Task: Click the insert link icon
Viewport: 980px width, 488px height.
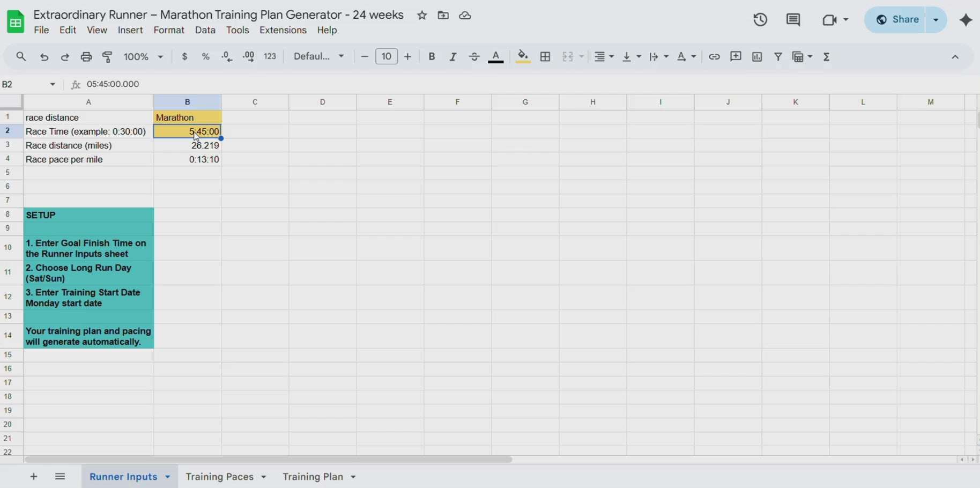Action: coord(714,57)
